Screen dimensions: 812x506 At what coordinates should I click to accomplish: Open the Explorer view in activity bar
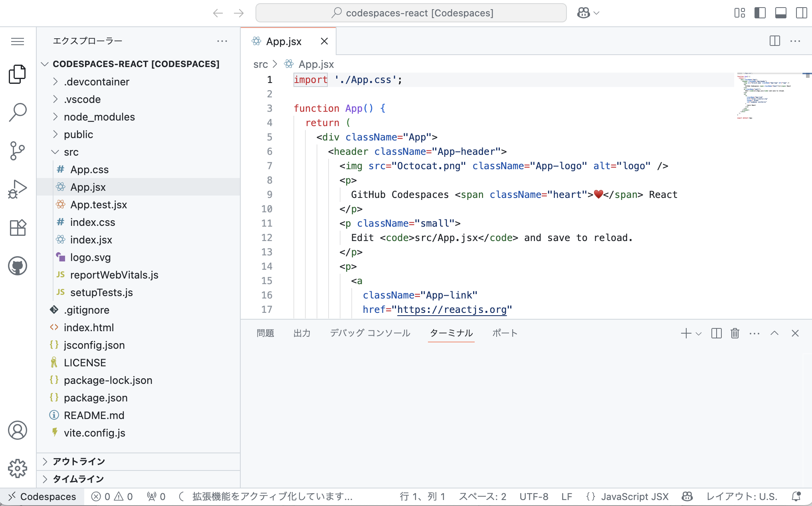18,74
